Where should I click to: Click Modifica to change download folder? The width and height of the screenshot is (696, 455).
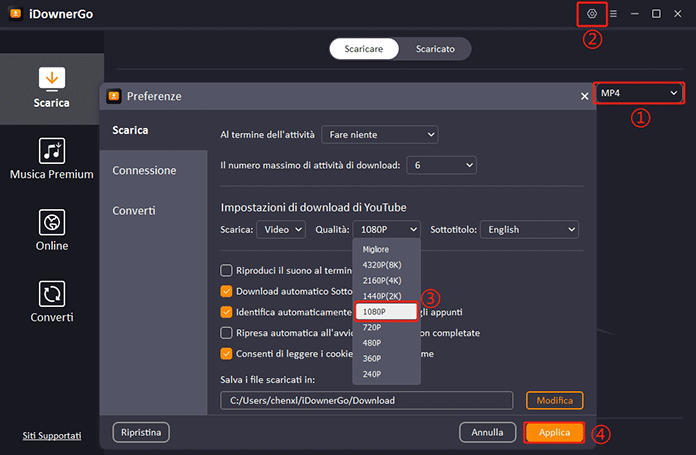pos(555,400)
